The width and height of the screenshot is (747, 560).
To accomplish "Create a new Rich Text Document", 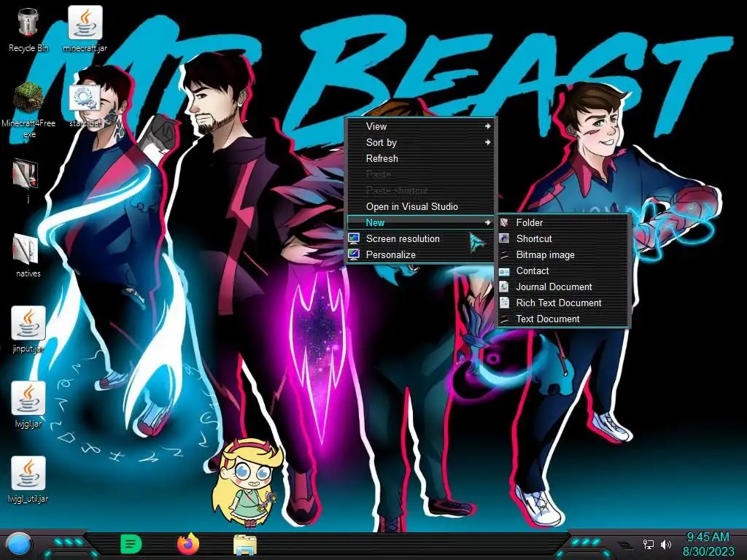I will pyautogui.click(x=564, y=303).
